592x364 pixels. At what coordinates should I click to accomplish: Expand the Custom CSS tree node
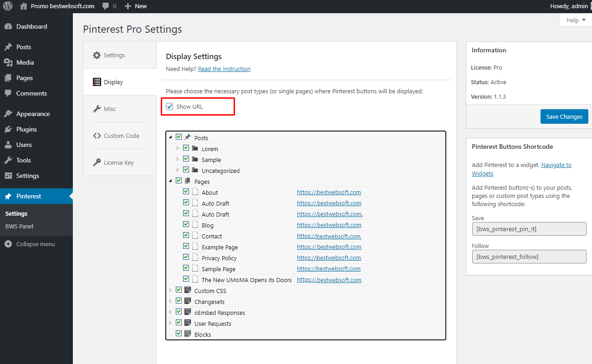coord(171,290)
